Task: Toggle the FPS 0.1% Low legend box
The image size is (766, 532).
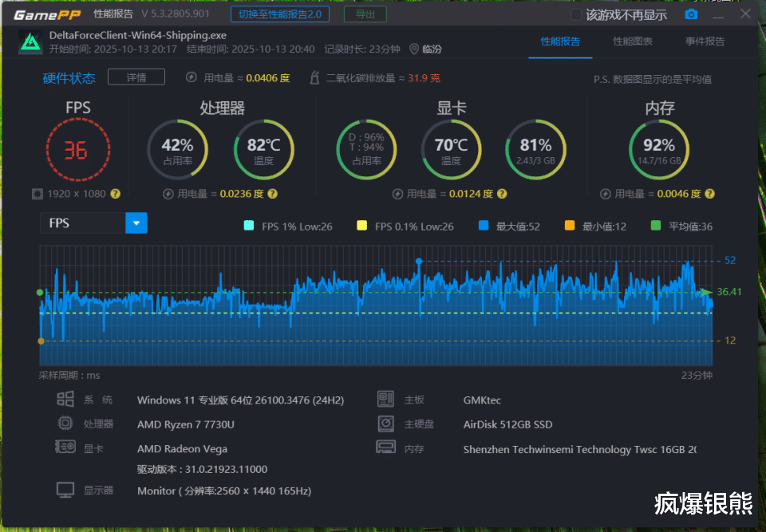Action: (x=362, y=227)
